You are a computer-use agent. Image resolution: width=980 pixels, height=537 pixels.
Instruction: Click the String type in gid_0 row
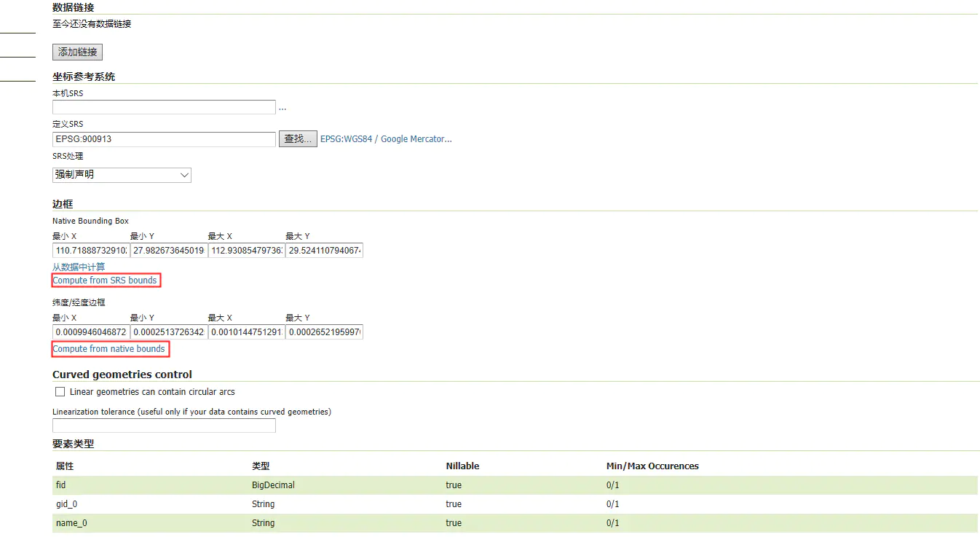[x=263, y=503]
